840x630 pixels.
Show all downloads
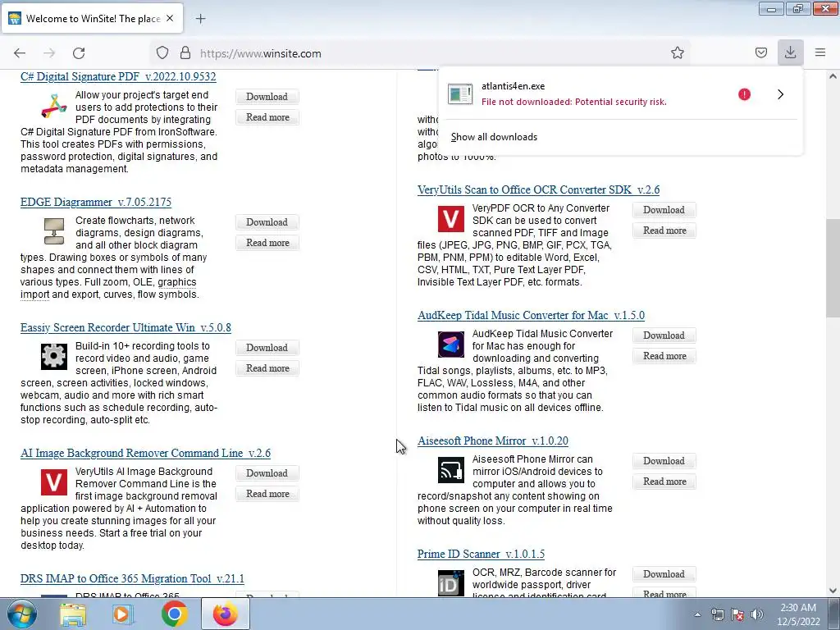494,137
